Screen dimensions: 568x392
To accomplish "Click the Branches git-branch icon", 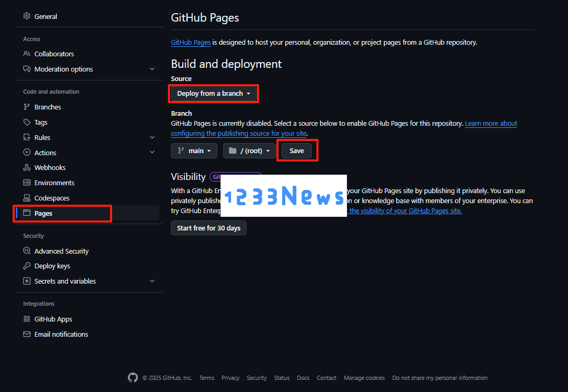I will pos(27,107).
